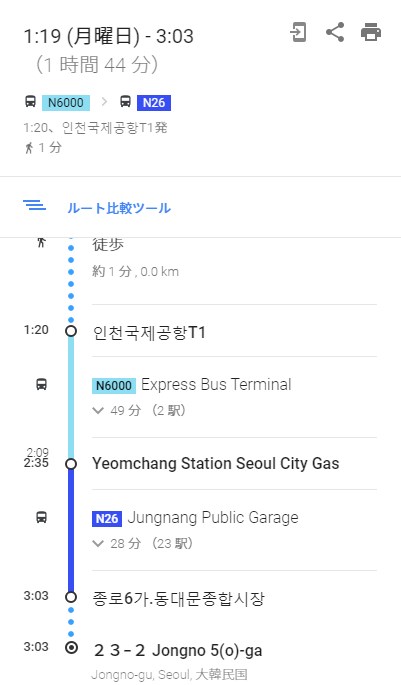This screenshot has height=685, width=401.
Task: Click the bus icon before N26 badge in summary
Action: click(x=125, y=102)
